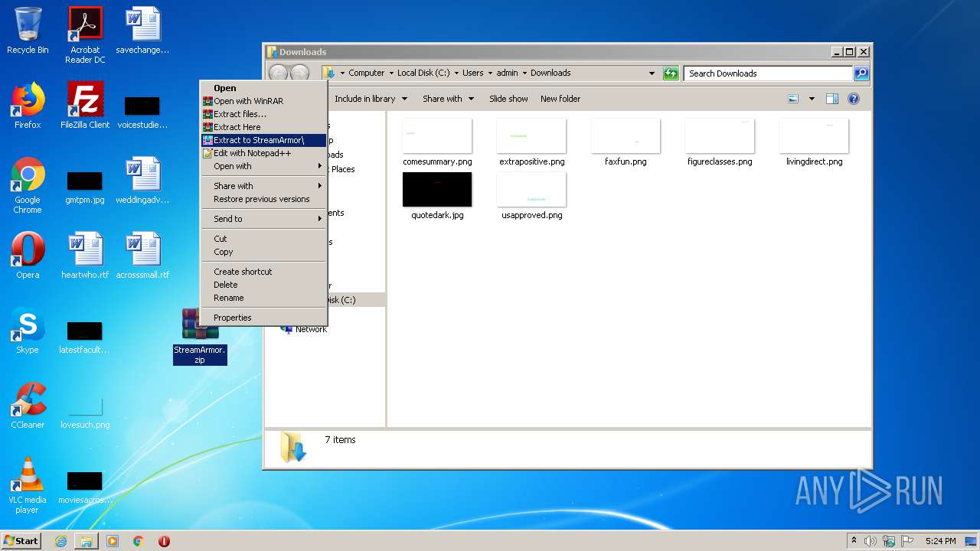Expand the Send to submenu

coord(263,219)
